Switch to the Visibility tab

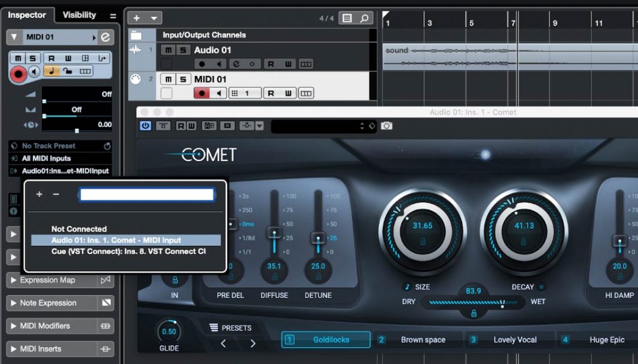pos(79,15)
